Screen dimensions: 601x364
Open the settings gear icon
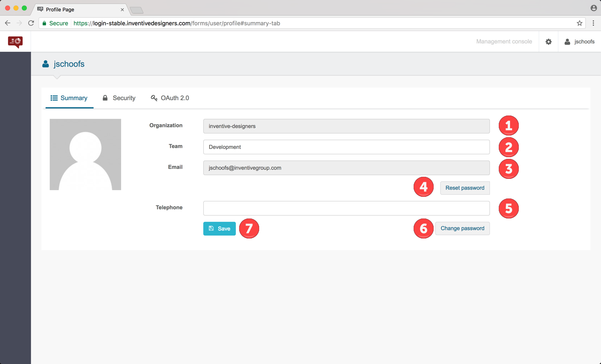[x=548, y=42]
